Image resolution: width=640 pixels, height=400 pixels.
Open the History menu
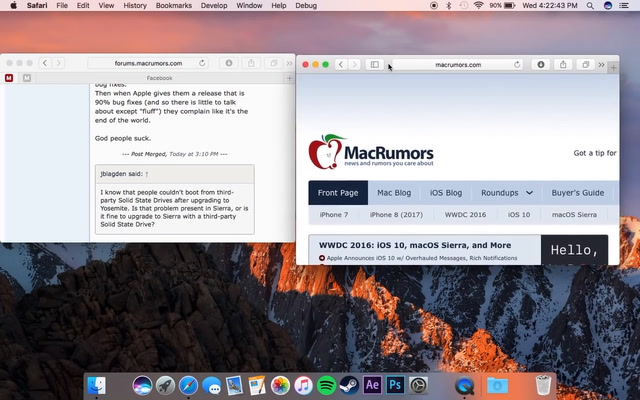pyautogui.click(x=135, y=5)
